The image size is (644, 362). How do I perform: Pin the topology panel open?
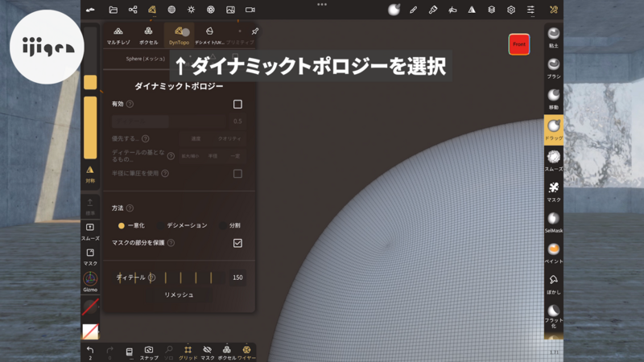pos(255,31)
